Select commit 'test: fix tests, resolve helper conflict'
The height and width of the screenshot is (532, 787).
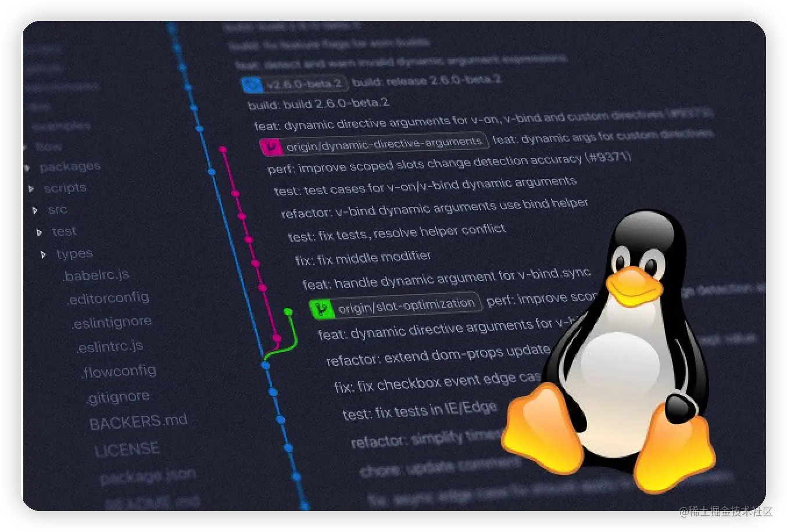click(x=397, y=232)
